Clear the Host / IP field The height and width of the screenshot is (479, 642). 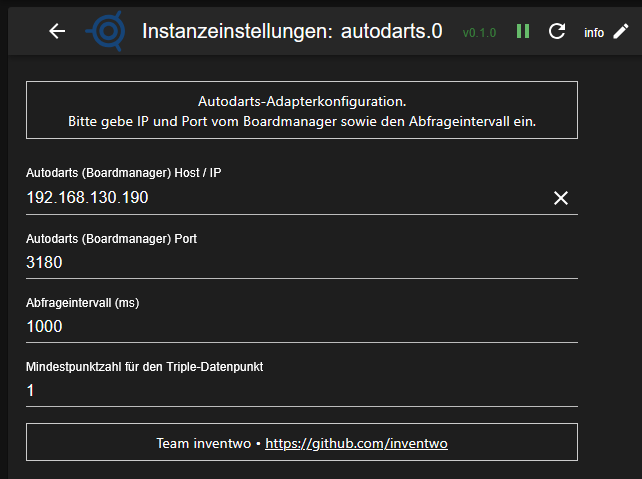pos(561,198)
